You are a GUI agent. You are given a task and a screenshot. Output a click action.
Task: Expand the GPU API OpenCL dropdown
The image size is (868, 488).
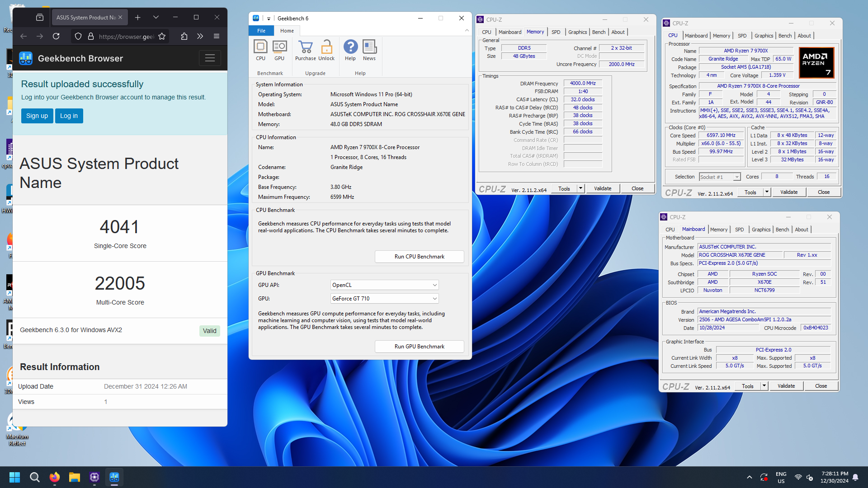tap(385, 285)
